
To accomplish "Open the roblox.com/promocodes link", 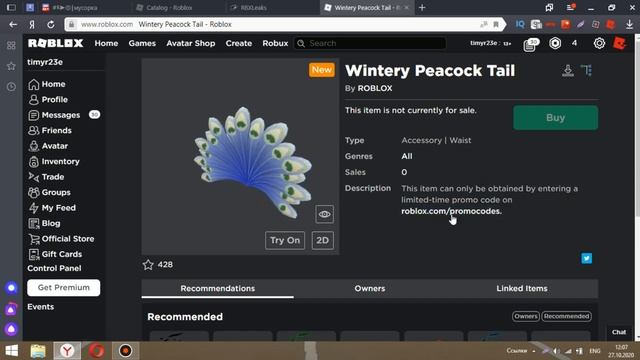I will point(451,211).
